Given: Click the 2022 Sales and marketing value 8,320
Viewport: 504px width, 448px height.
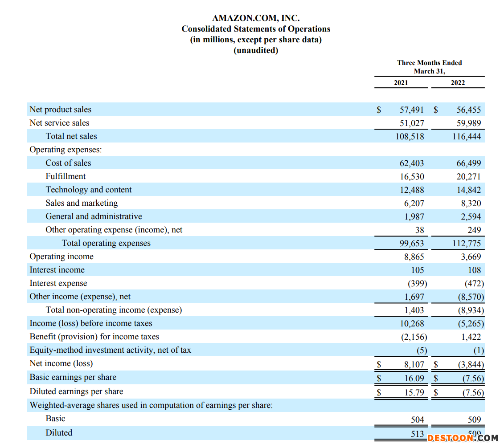Looking at the screenshot, I should pyautogui.click(x=471, y=204).
